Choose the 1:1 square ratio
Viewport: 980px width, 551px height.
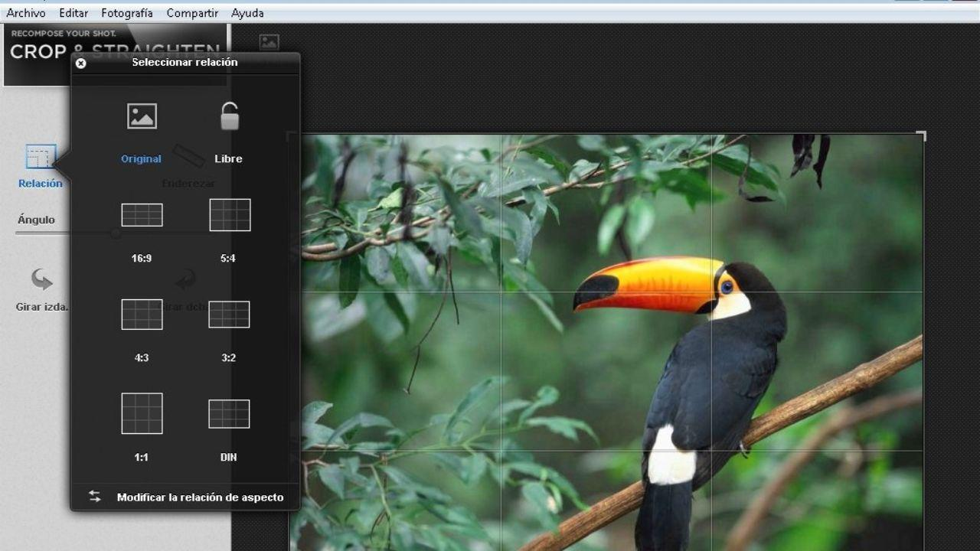pyautogui.click(x=142, y=413)
